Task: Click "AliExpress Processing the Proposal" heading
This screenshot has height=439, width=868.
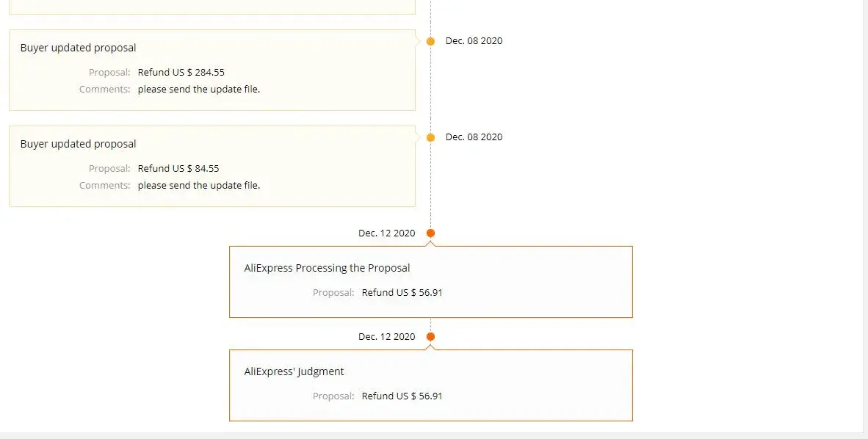Action: tap(327, 268)
